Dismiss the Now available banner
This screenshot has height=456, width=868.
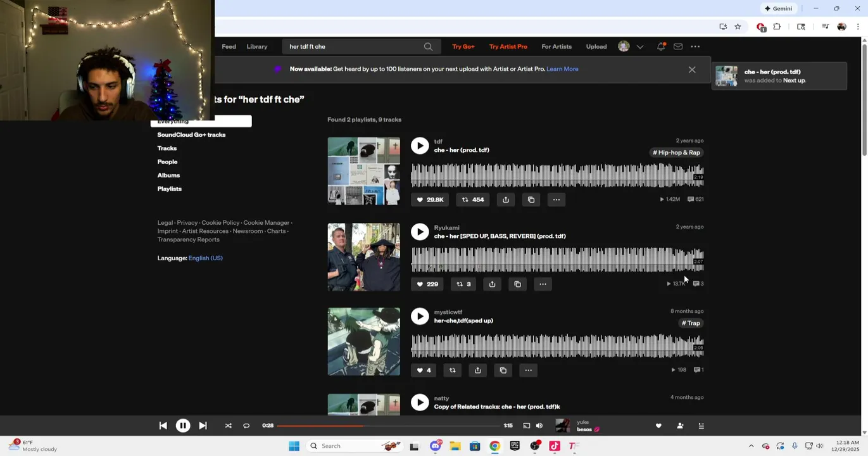[x=692, y=70]
